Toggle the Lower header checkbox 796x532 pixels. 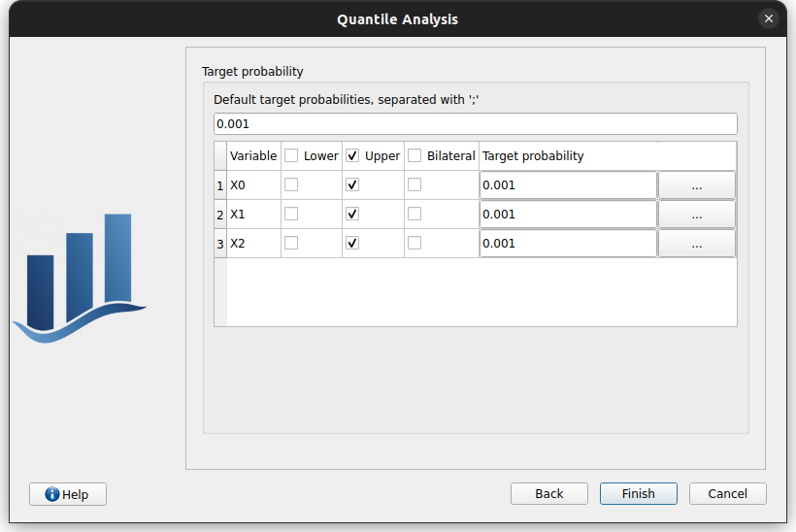pos(291,155)
